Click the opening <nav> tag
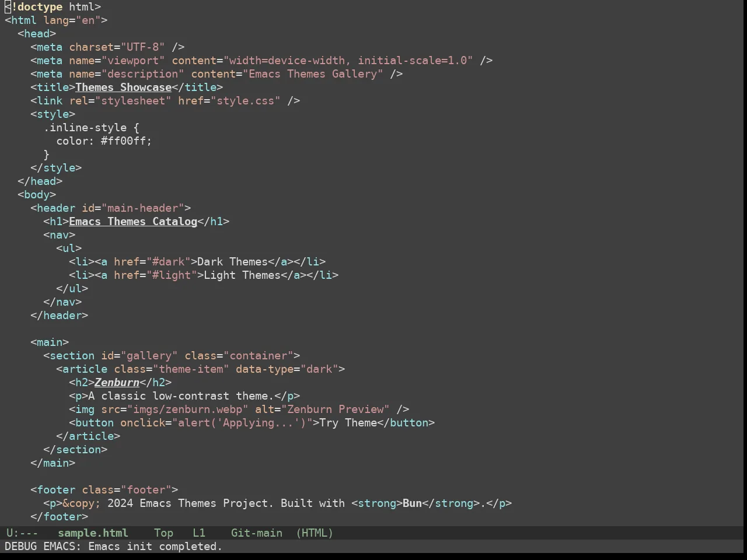This screenshot has width=747, height=560. 60,235
